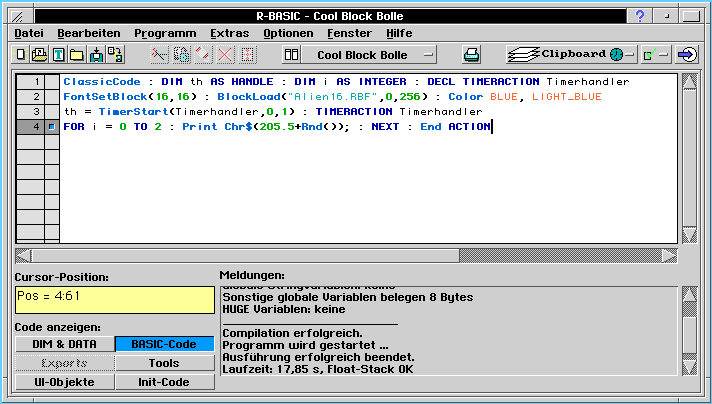
Task: Open the Cool Block Bolle program dropdown
Action: (369, 54)
